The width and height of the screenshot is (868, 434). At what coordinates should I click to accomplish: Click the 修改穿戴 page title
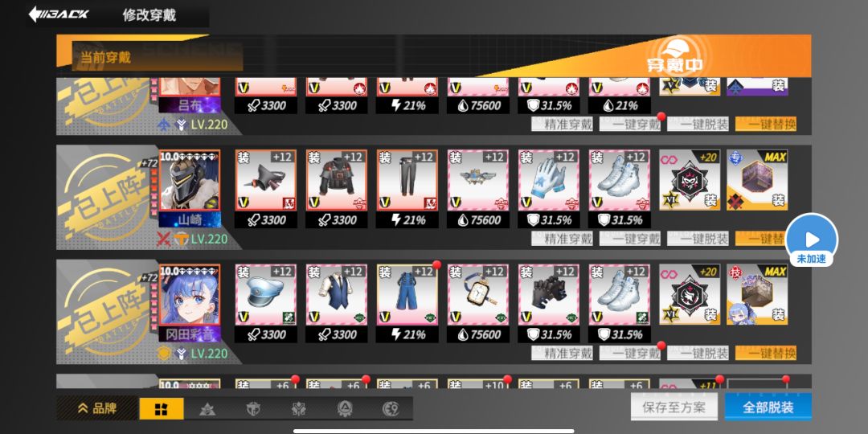149,15
